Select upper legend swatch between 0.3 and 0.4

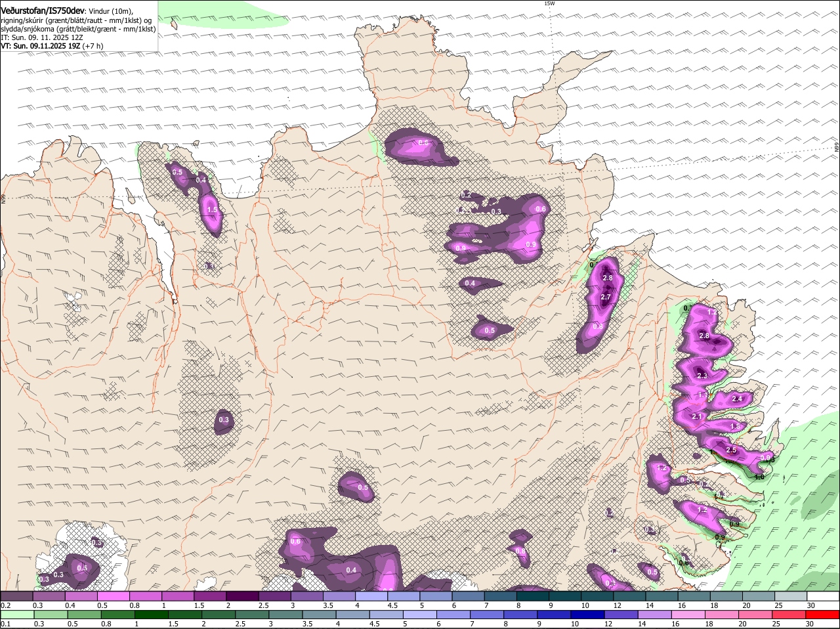click(49, 596)
